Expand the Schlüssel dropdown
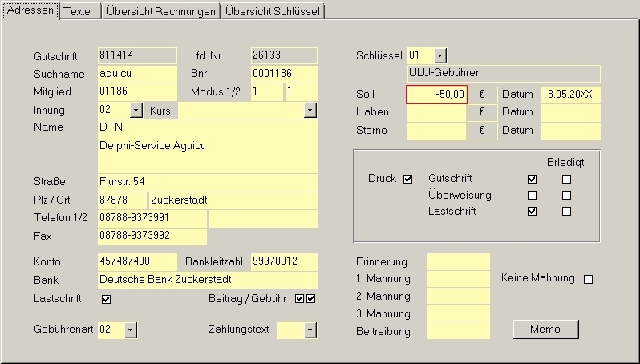This screenshot has height=364, width=640. point(440,55)
